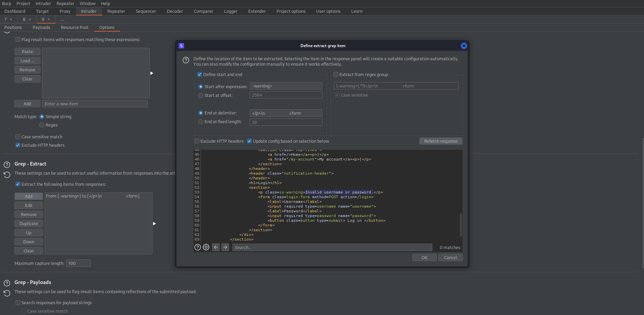Open the Positions sub-tab
Viewport: 644px width, 315px height.
pyautogui.click(x=13, y=27)
